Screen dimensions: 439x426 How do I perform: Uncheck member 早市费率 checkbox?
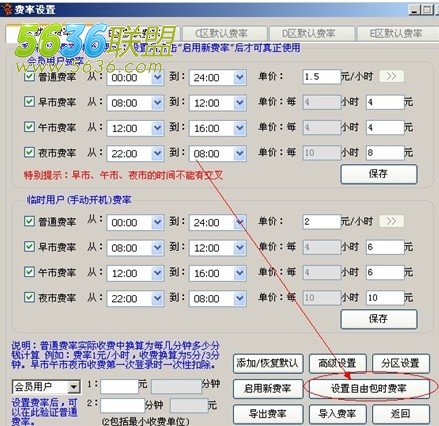tap(29, 101)
